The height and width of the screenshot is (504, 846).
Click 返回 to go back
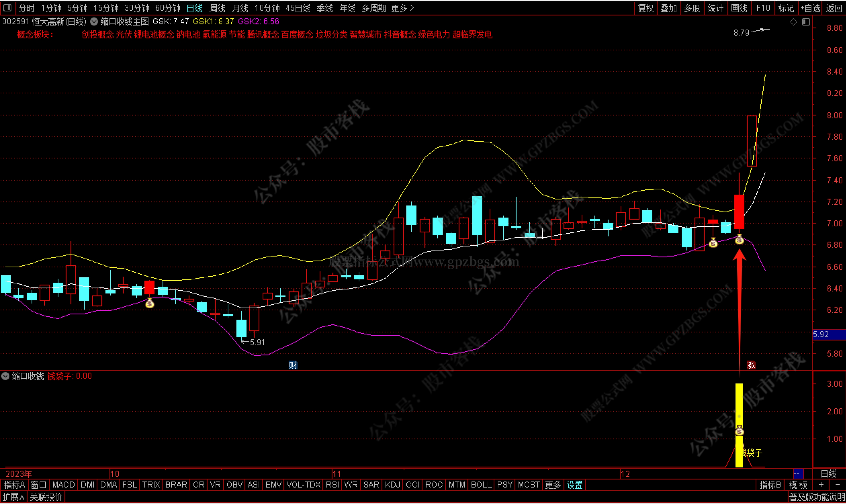click(834, 8)
